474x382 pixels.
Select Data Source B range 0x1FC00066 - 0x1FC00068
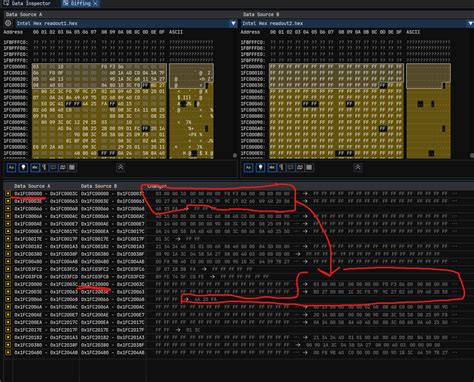click(x=113, y=209)
